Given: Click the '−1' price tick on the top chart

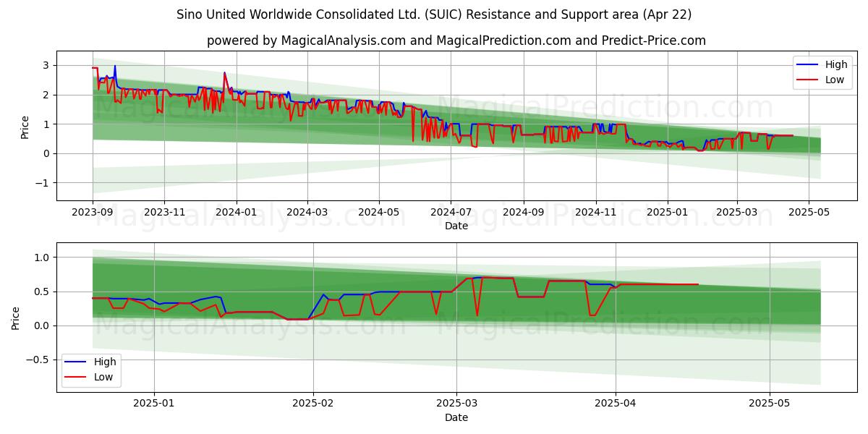Looking at the screenshot, I should point(41,183).
